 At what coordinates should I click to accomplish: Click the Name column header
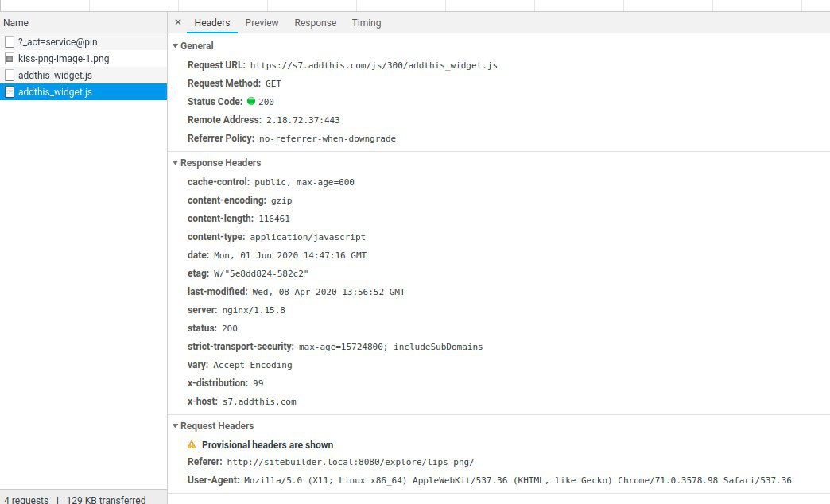(x=83, y=23)
